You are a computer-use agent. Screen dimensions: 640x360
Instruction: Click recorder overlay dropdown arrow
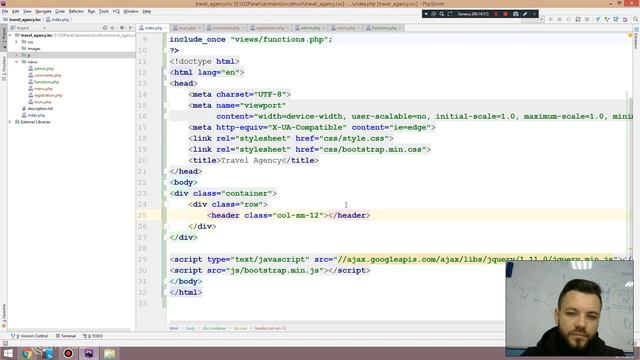pyautogui.click(x=426, y=14)
